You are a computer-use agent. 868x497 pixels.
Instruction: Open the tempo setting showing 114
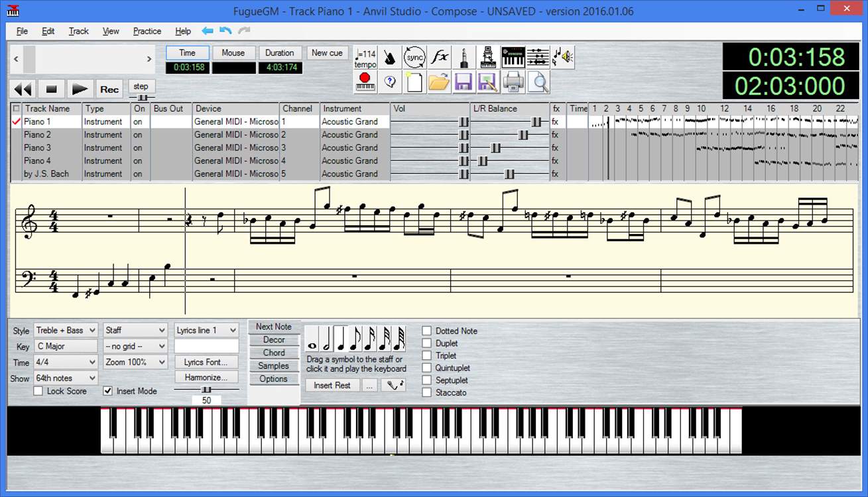click(x=365, y=58)
